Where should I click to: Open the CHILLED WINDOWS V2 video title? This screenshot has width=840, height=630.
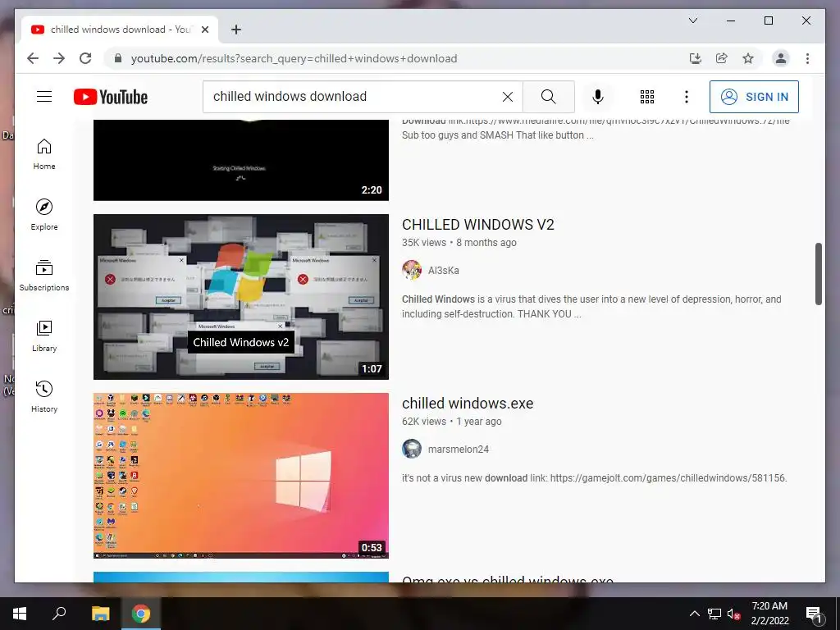tap(478, 224)
